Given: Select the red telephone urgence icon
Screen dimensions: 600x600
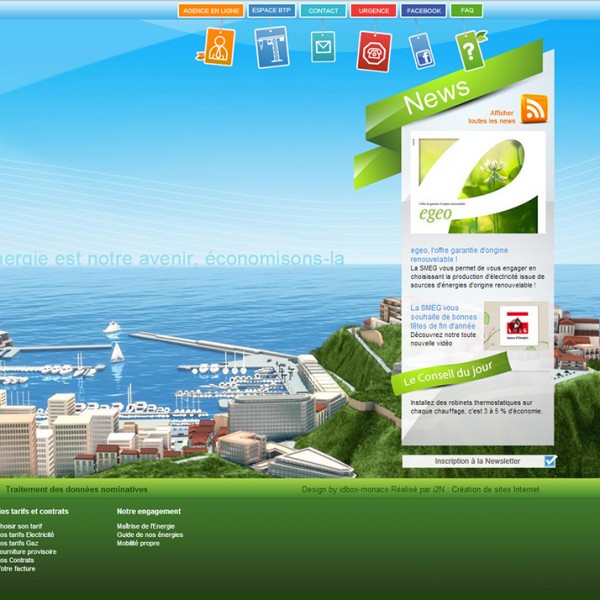Looking at the screenshot, I should [373, 51].
